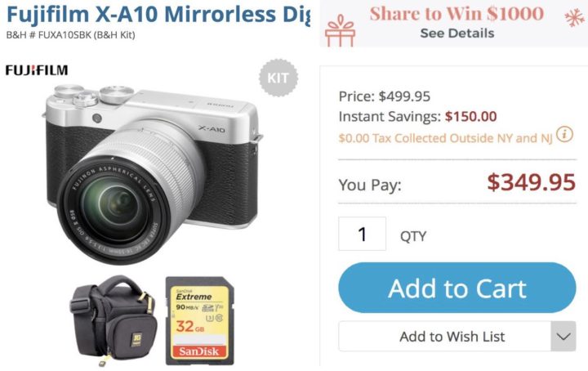Screen dimensions: 588x371
Task: Open the Fujifilm X-A10 camera image
Action: tap(153, 174)
